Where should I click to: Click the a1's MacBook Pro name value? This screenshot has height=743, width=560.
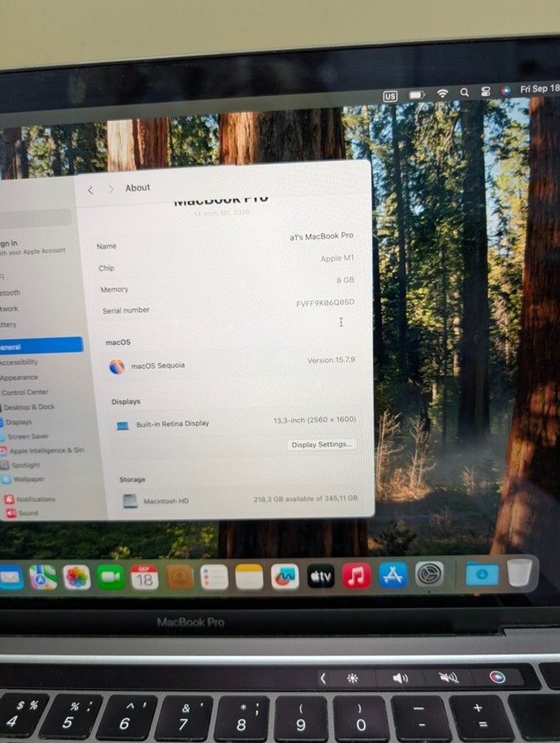[322, 236]
